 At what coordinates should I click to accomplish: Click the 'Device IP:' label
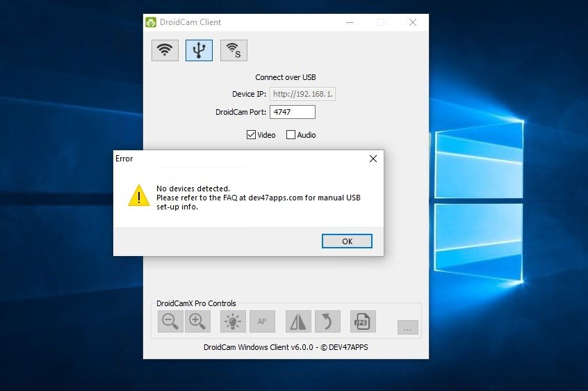249,94
